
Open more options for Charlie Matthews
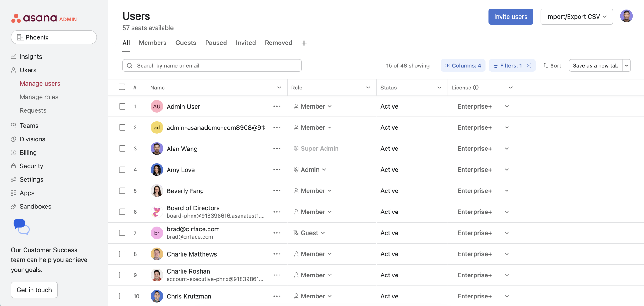pos(277,254)
